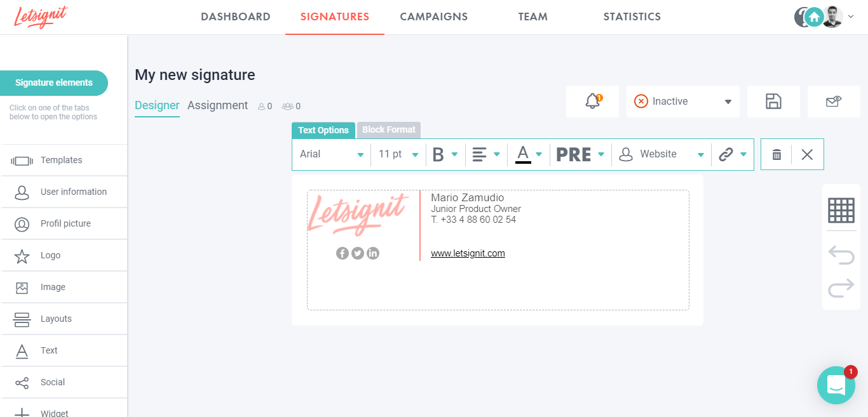Screen dimensions: 868x417
Task: Undo the last change
Action: point(841,255)
